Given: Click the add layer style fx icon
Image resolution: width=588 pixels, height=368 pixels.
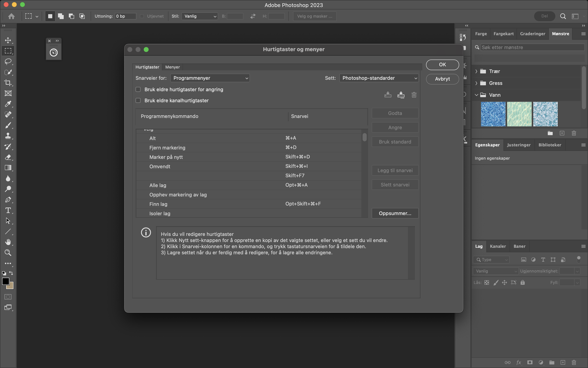Looking at the screenshot, I should click(x=519, y=362).
